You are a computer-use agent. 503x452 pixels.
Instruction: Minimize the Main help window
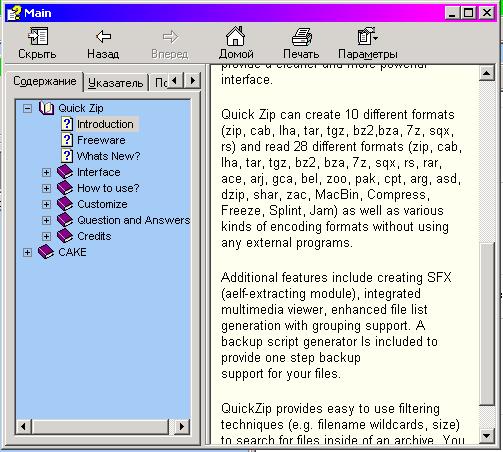pos(452,13)
